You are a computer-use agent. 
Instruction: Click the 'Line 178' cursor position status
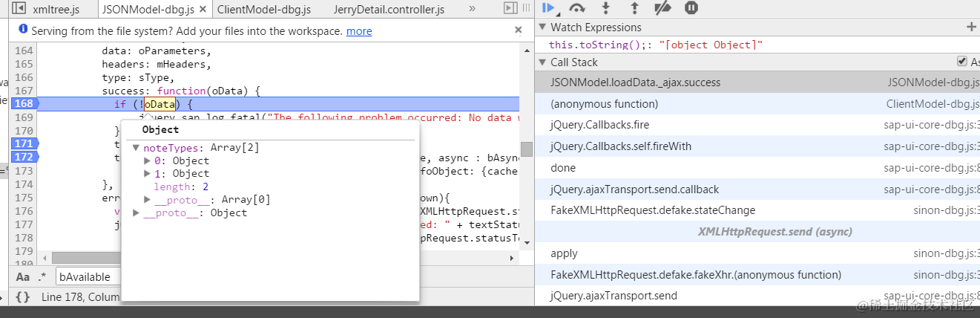click(81, 297)
